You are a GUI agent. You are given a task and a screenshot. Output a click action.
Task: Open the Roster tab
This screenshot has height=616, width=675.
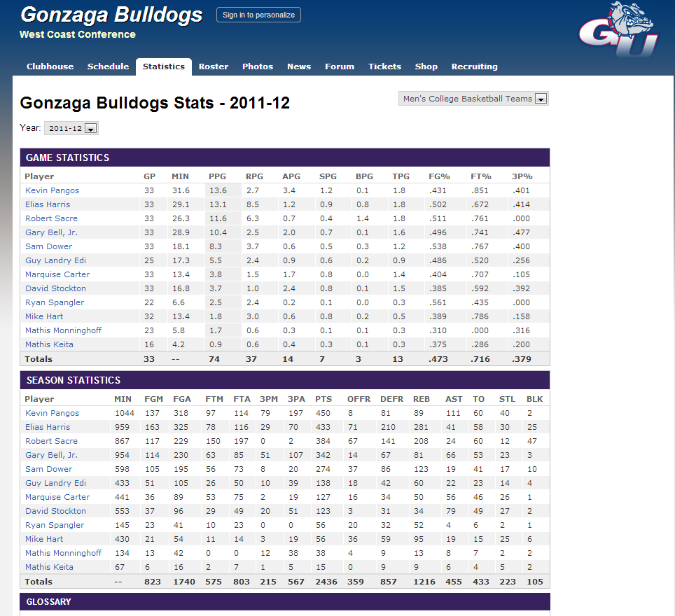click(214, 66)
